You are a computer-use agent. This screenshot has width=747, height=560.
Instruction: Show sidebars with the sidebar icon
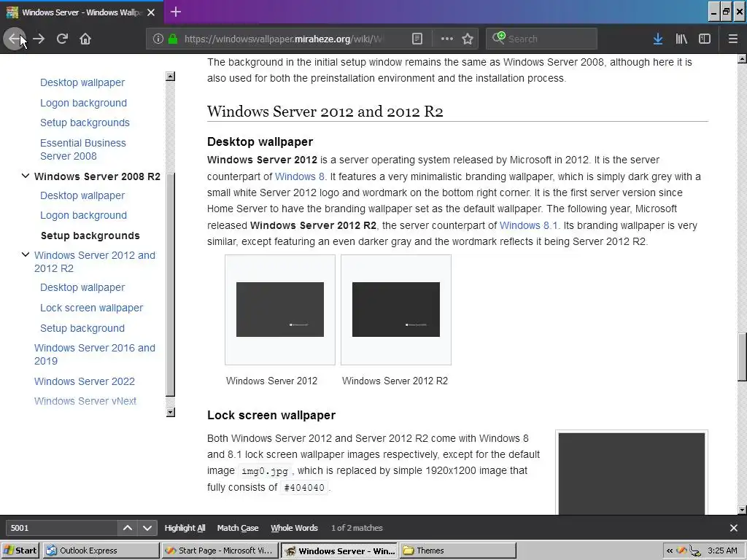pyautogui.click(x=705, y=39)
